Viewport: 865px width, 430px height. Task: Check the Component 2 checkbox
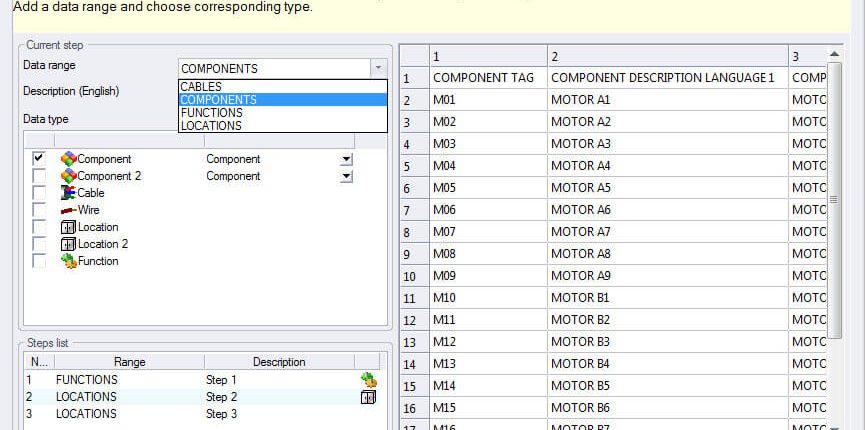point(39,176)
